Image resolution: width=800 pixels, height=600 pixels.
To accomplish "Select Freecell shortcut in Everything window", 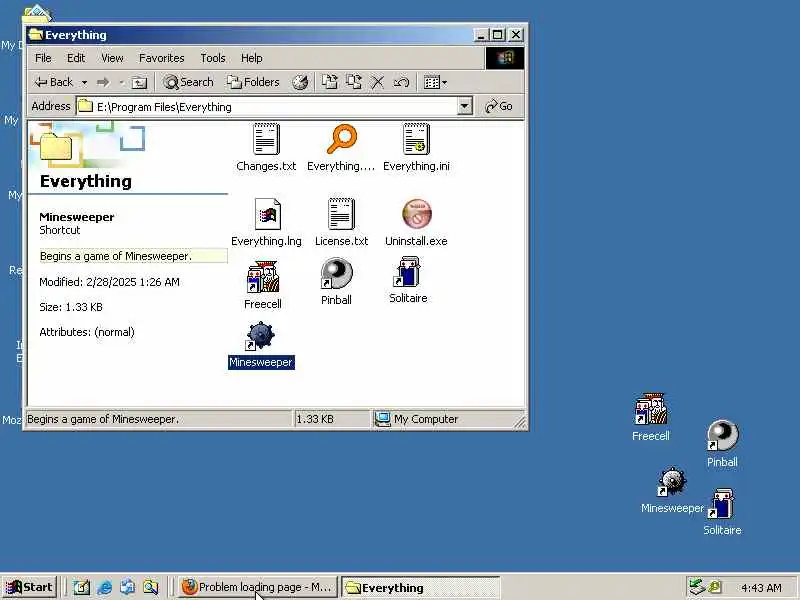I will tap(263, 285).
